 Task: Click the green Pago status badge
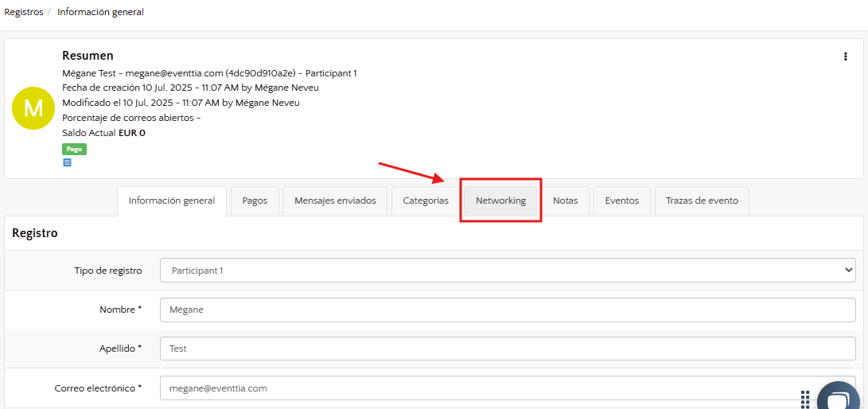74,149
